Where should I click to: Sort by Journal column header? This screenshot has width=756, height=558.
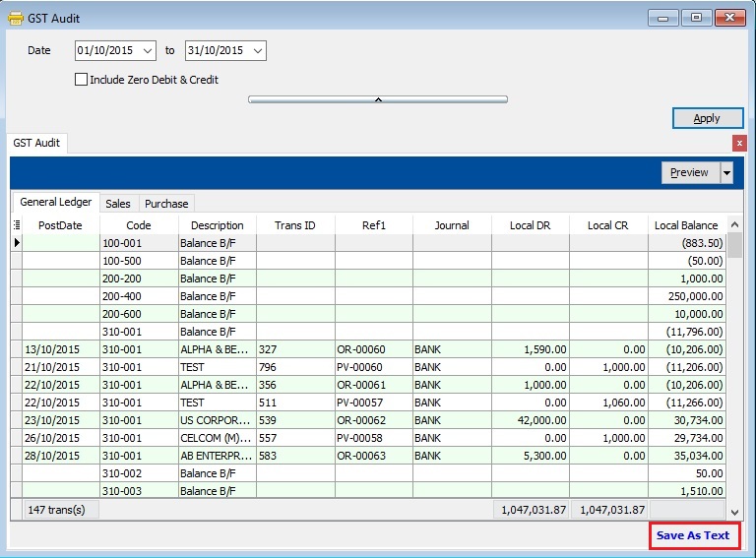coord(452,225)
